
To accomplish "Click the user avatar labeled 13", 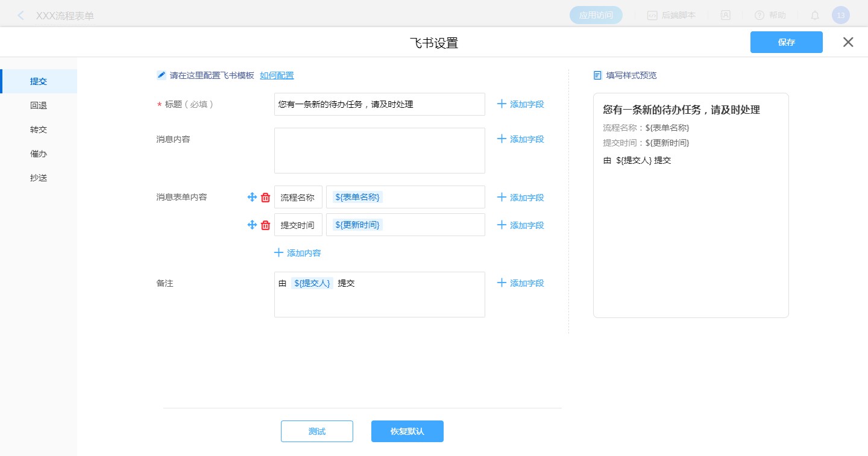I will pyautogui.click(x=840, y=16).
